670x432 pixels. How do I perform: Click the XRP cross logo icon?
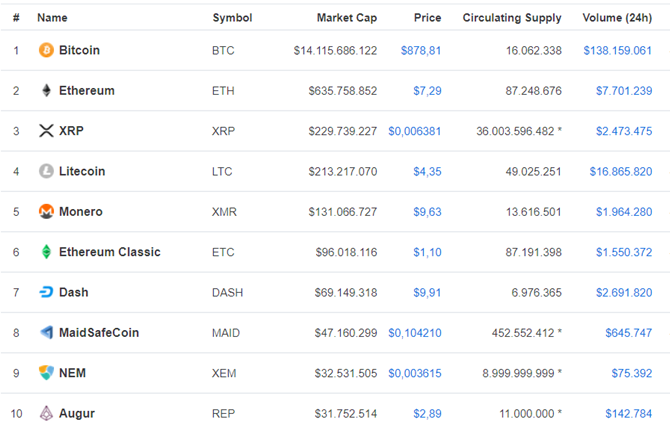click(x=46, y=131)
